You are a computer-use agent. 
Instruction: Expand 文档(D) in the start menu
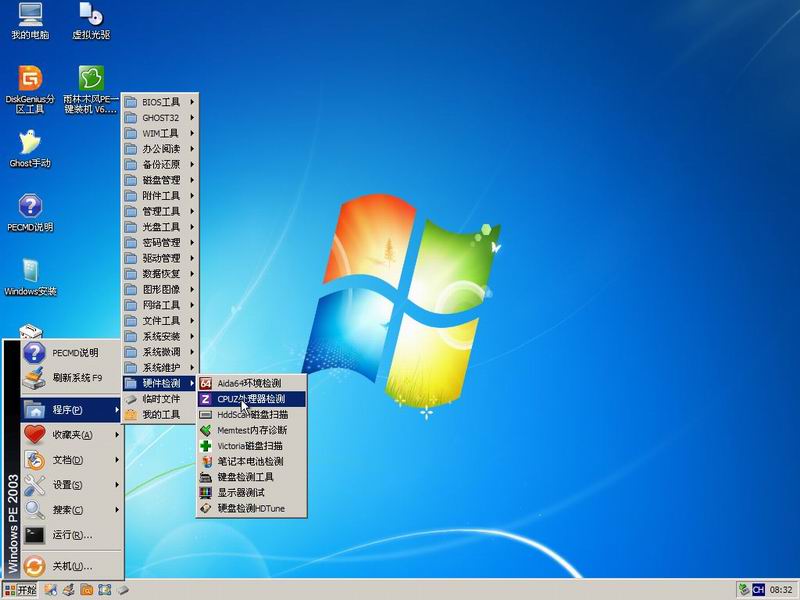71,460
